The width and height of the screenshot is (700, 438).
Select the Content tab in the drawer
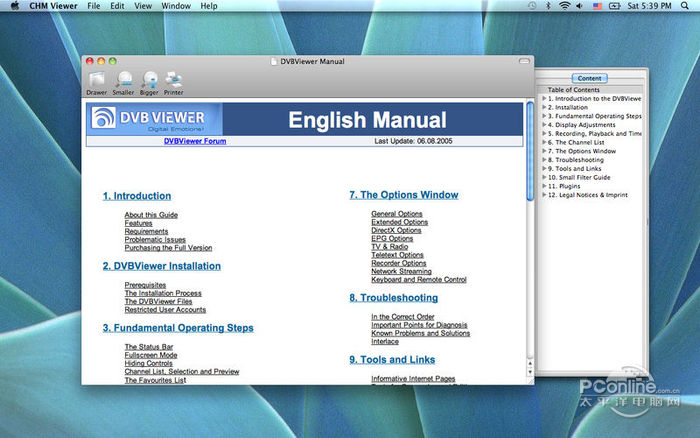coord(589,78)
